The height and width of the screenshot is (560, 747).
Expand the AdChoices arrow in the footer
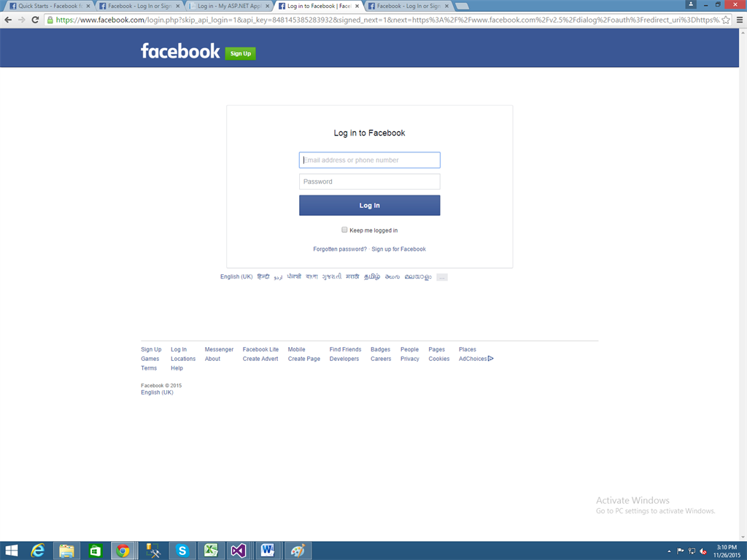click(x=492, y=358)
